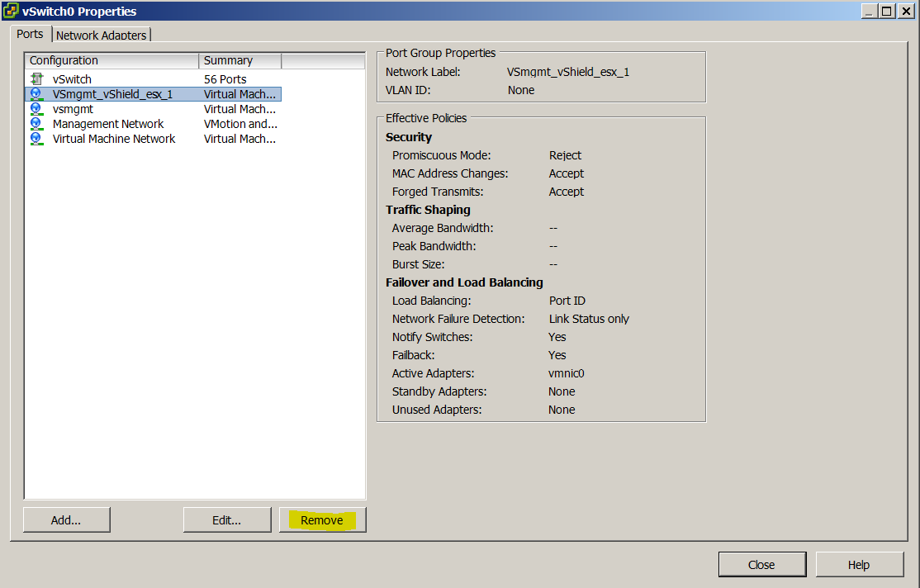920x588 pixels.
Task: Click the highlighted Remove button
Action: (322, 520)
